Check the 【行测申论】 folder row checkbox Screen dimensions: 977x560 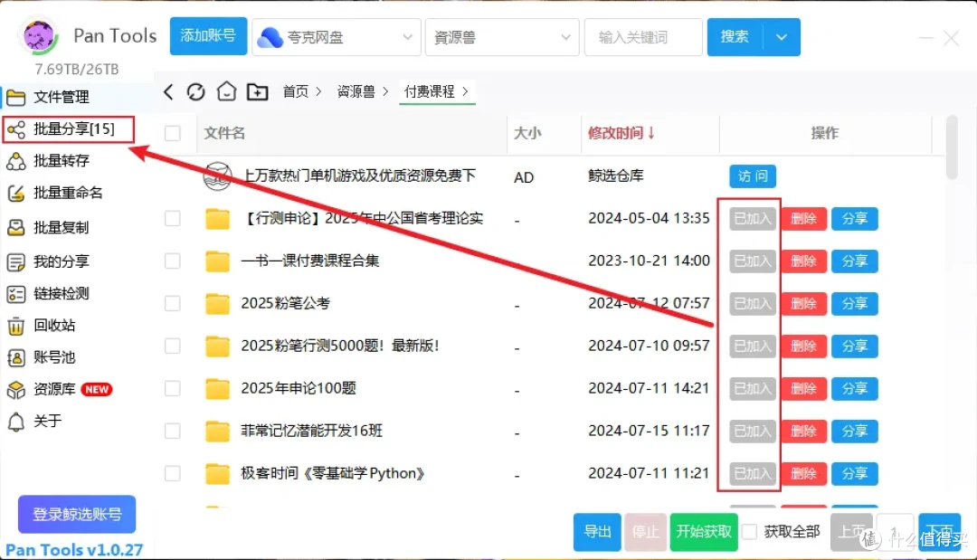[x=173, y=219]
